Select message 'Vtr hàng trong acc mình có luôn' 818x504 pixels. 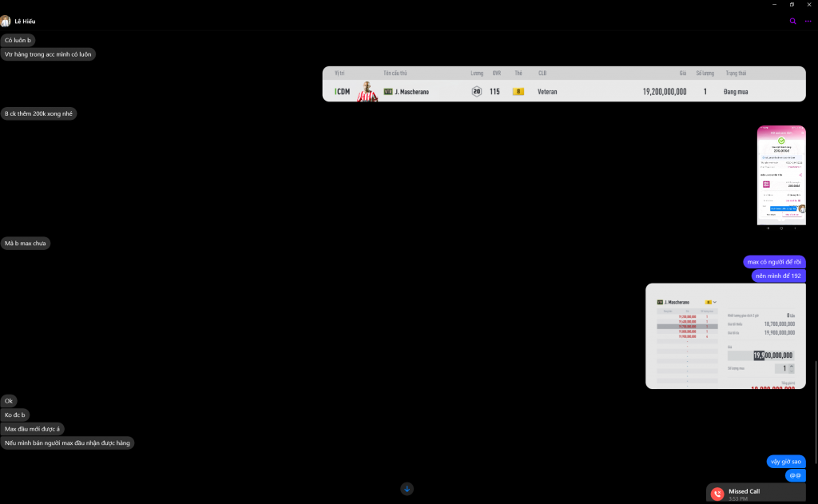pyautogui.click(x=48, y=54)
